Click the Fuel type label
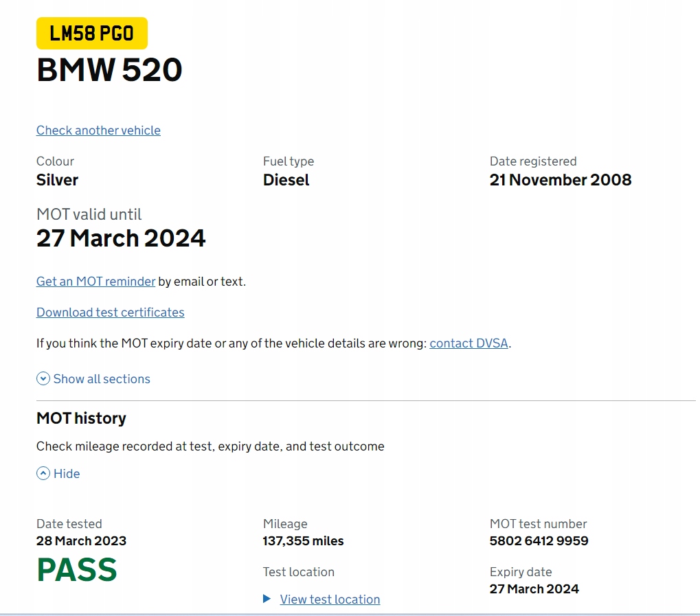The image size is (700, 616). tap(289, 161)
